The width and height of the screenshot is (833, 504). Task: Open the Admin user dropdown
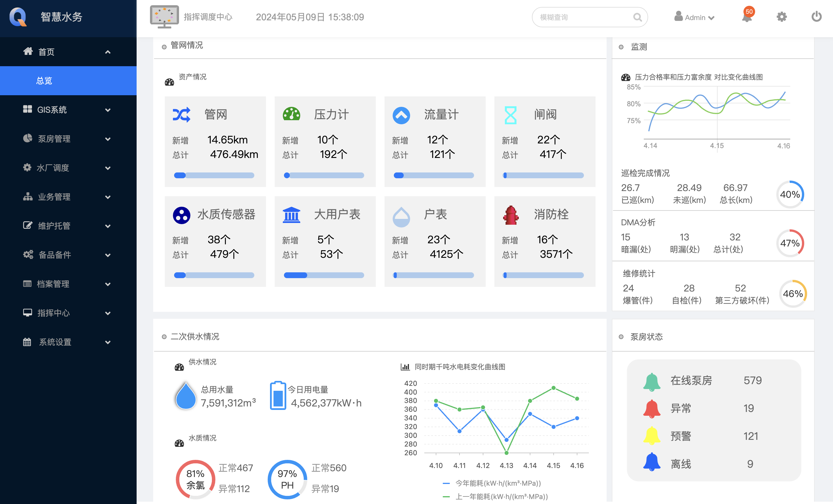(x=694, y=17)
